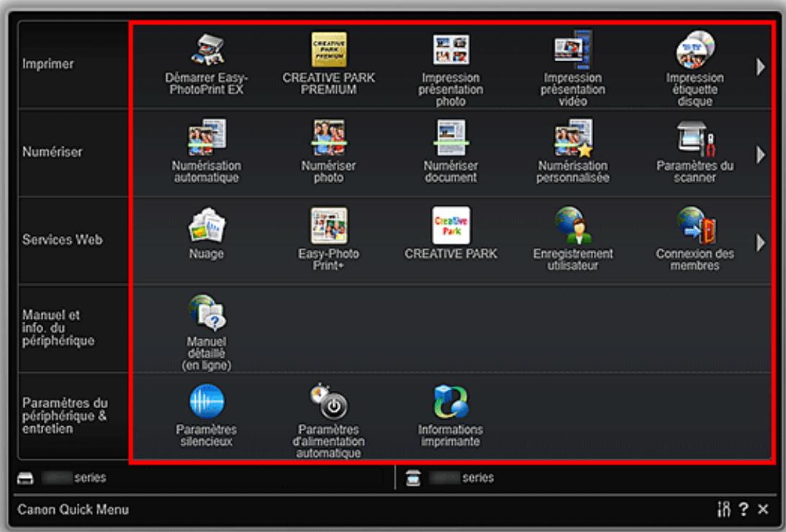Open Manuel détaillé (en ligne)
The image size is (786, 532).
(x=206, y=332)
